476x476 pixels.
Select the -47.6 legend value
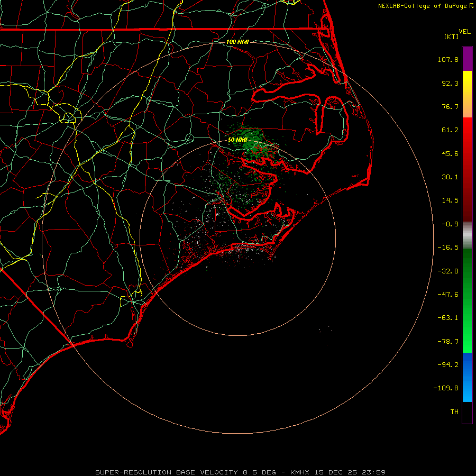(448, 295)
